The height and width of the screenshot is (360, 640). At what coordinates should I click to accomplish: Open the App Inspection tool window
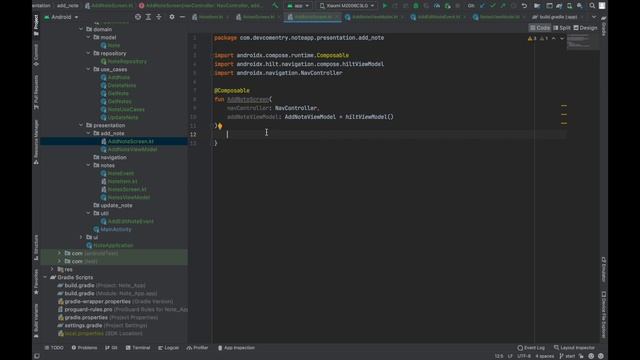pyautogui.click(x=236, y=348)
